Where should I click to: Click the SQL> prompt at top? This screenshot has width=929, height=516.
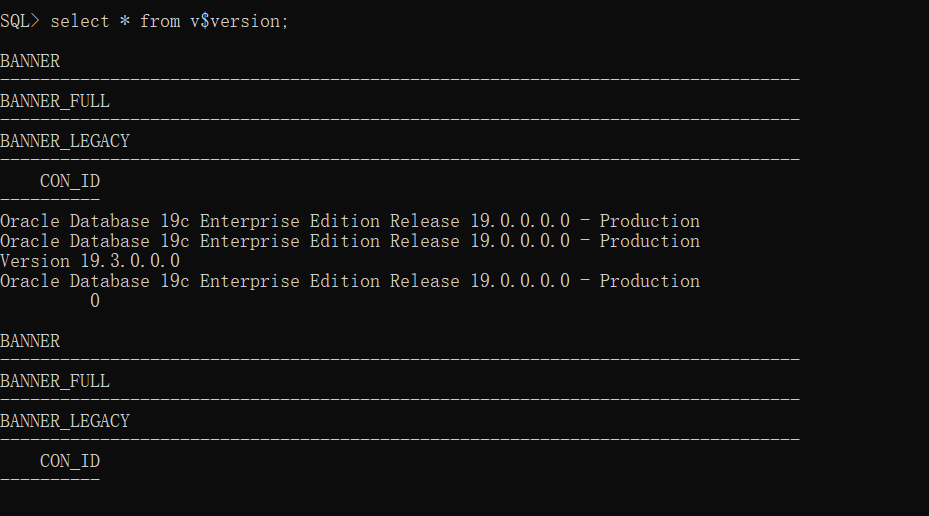19,21
